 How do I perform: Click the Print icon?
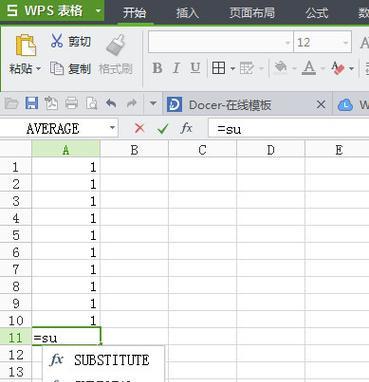71,104
